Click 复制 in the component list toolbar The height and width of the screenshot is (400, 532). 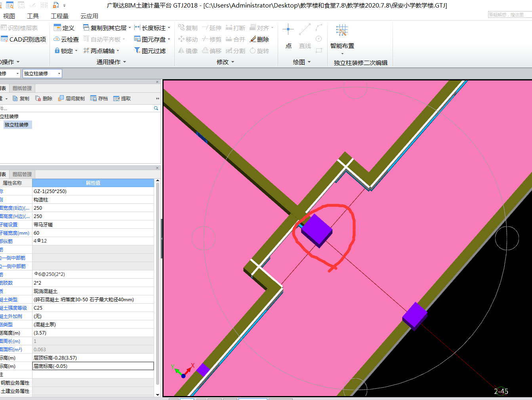tap(21, 98)
